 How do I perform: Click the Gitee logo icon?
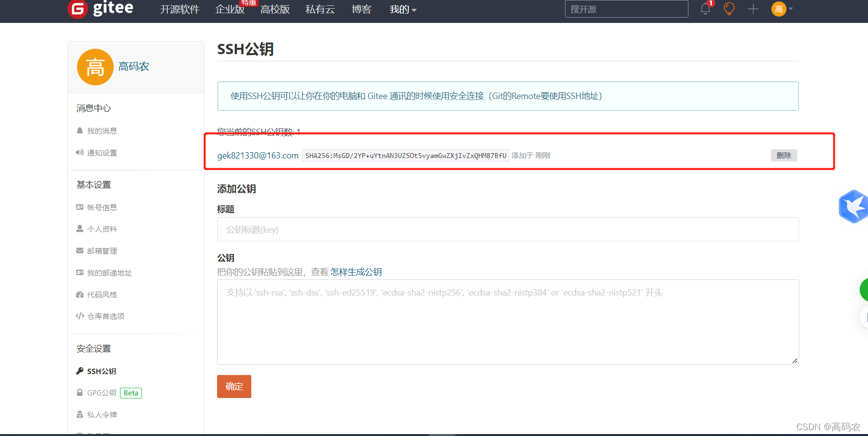point(77,9)
